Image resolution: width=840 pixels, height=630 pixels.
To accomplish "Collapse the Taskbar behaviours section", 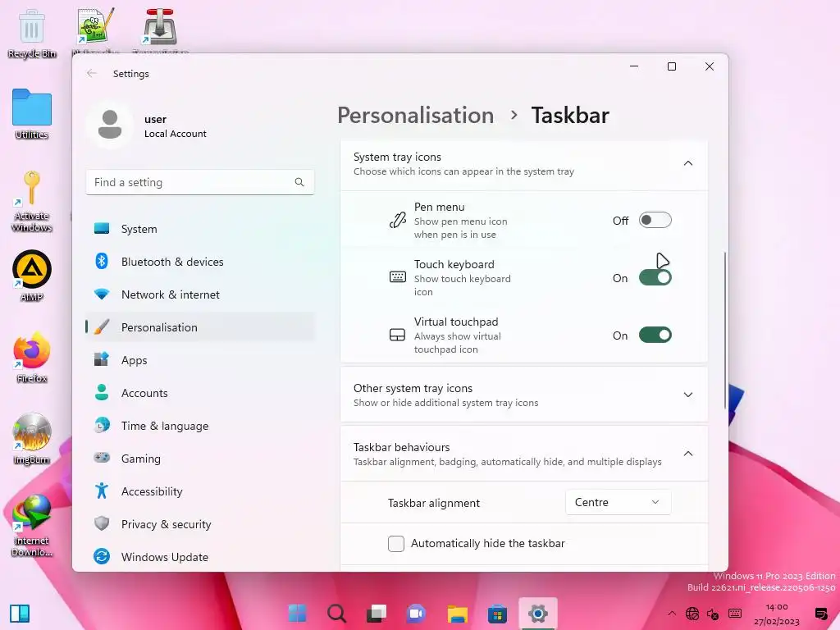I will click(688, 454).
